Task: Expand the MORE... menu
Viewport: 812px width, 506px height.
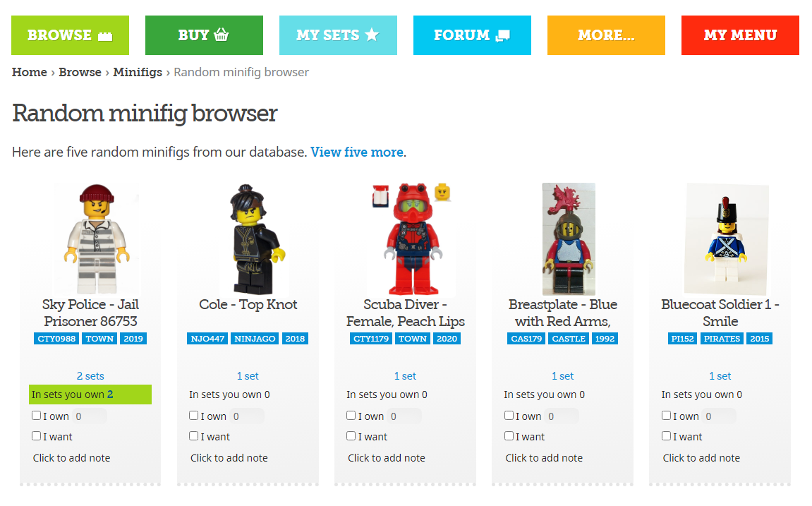Action: coord(606,35)
